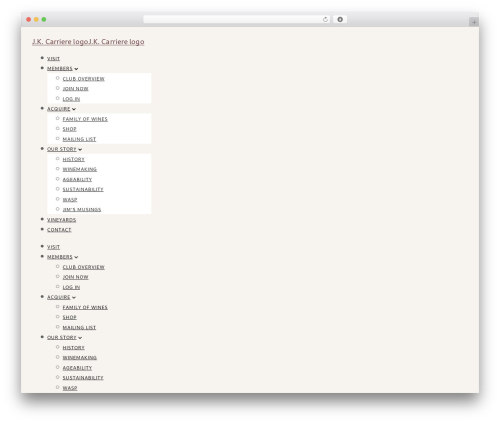Open Club Overview in the white submenu
The width and height of the screenshot is (500, 423).
(84, 79)
